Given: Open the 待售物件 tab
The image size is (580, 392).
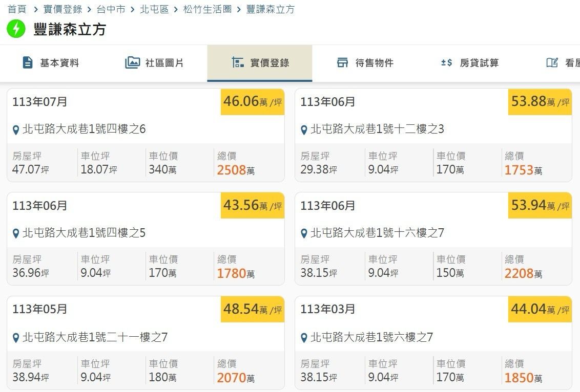Looking at the screenshot, I should pyautogui.click(x=374, y=63).
